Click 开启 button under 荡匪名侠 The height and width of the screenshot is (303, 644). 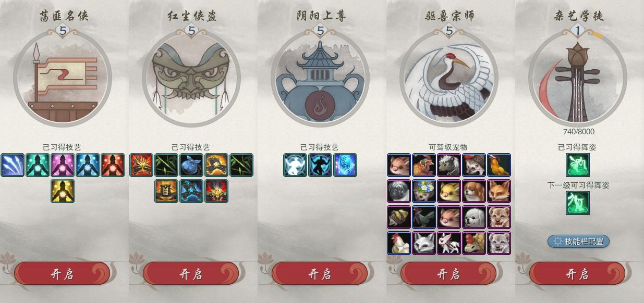tap(62, 273)
